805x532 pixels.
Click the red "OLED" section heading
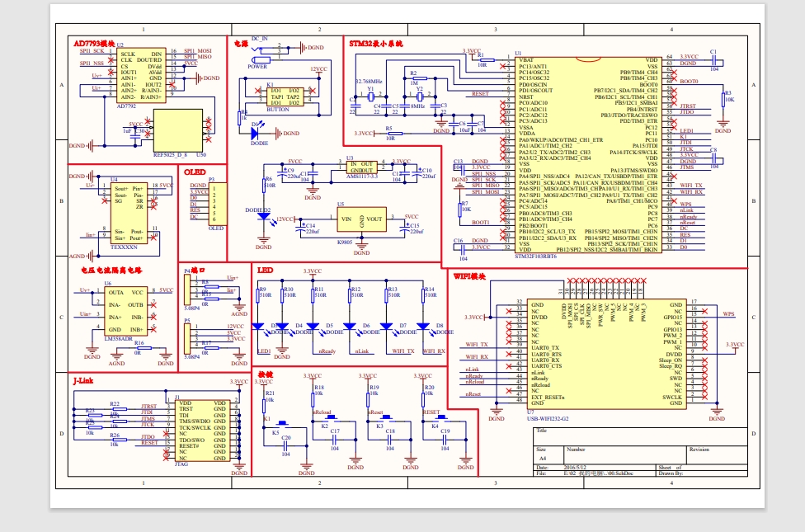point(195,172)
